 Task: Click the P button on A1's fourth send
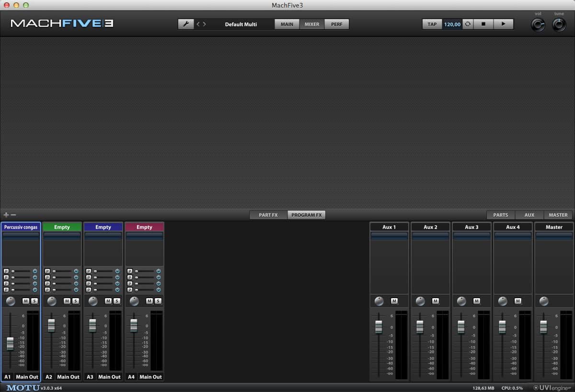point(6,290)
